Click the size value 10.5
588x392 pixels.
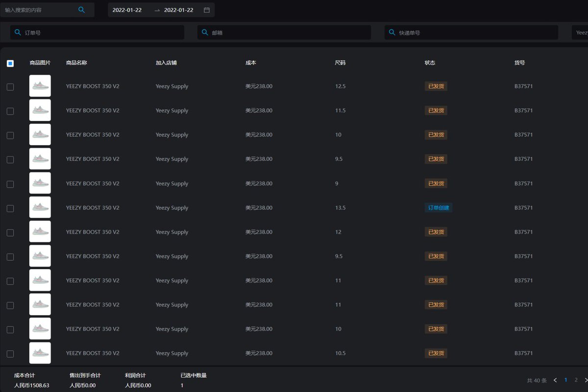tap(341, 353)
